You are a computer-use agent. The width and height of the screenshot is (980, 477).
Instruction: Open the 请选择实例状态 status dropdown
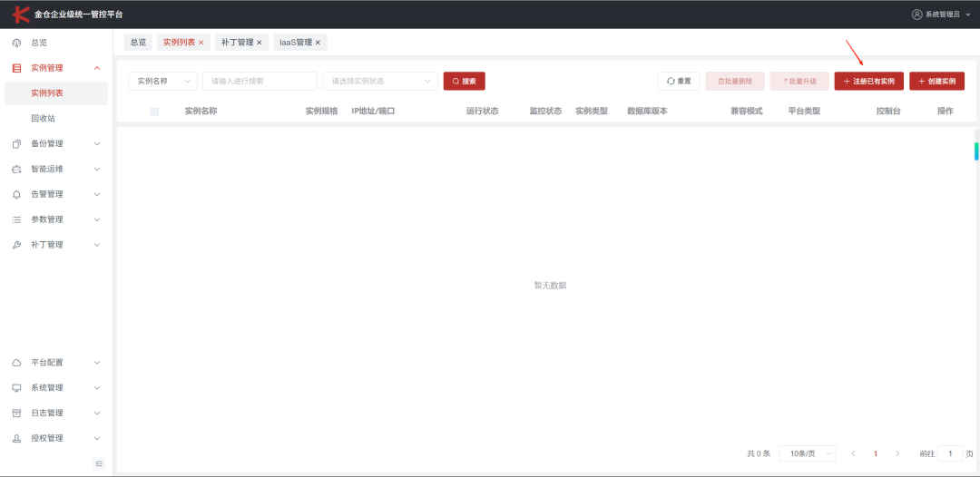point(380,82)
